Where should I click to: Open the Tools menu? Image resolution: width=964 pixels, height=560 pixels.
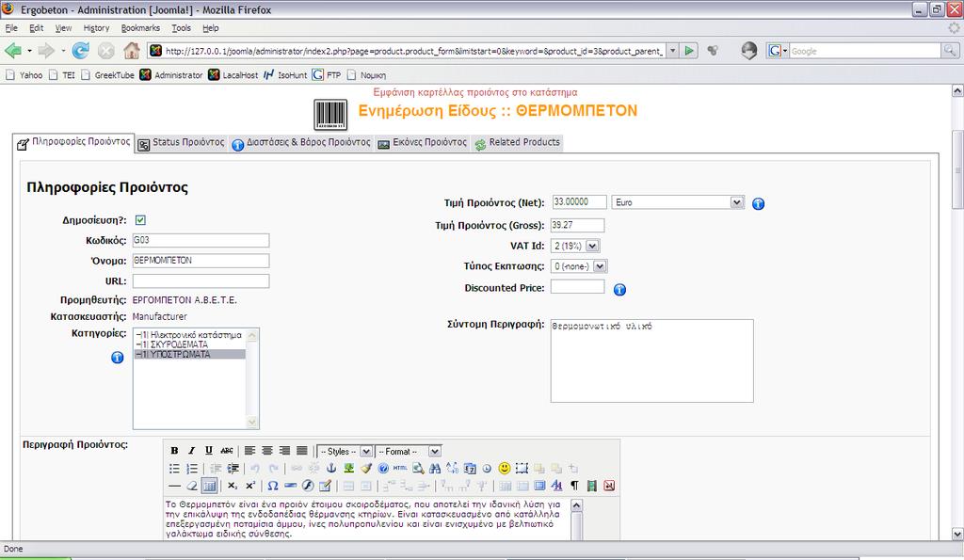[181, 27]
